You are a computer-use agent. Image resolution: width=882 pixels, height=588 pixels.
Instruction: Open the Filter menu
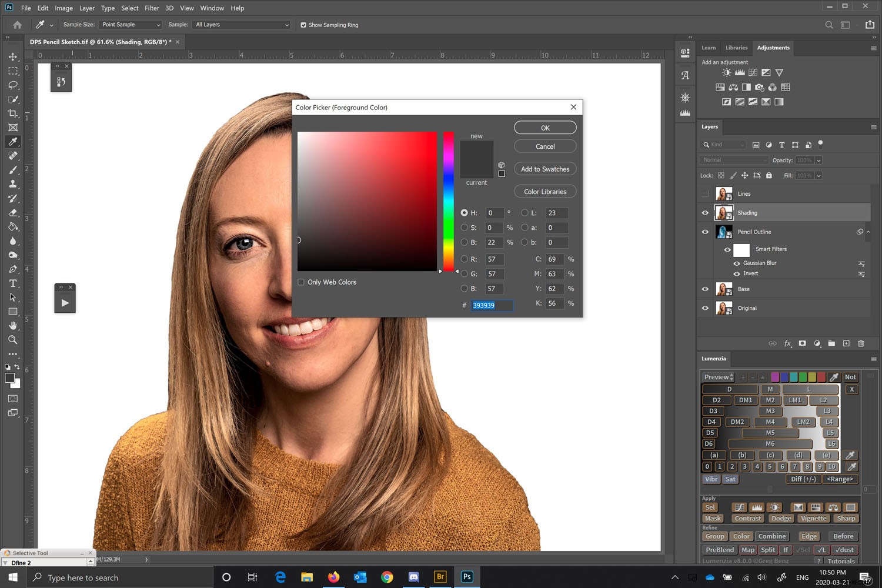coord(152,8)
